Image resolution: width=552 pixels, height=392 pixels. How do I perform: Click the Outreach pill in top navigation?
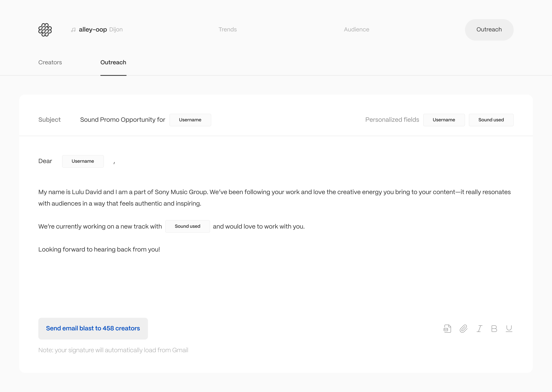coord(489,30)
